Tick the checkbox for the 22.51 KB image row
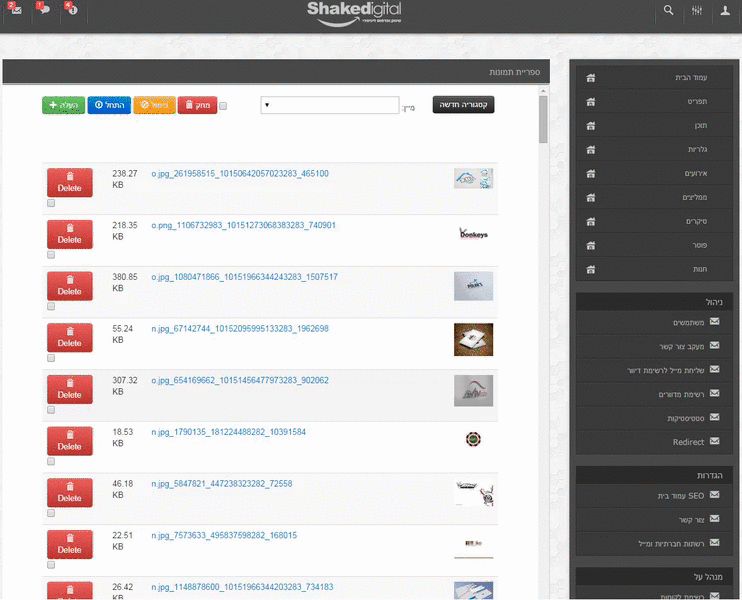Image resolution: width=742 pixels, height=600 pixels. 51,565
